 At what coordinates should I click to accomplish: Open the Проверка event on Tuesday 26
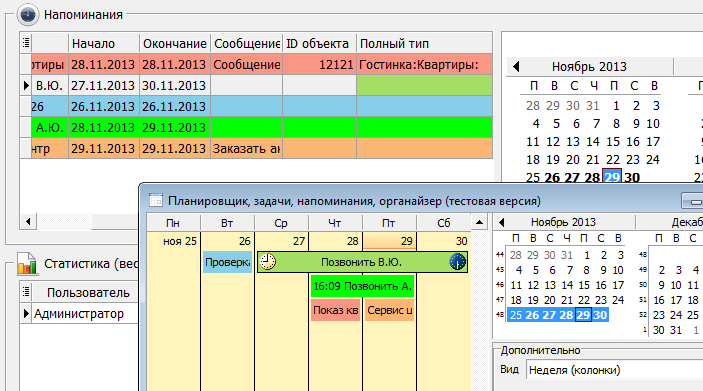[227, 262]
